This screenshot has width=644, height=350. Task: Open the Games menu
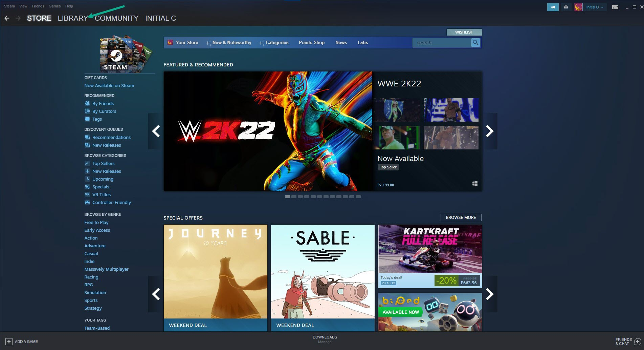[x=54, y=6]
